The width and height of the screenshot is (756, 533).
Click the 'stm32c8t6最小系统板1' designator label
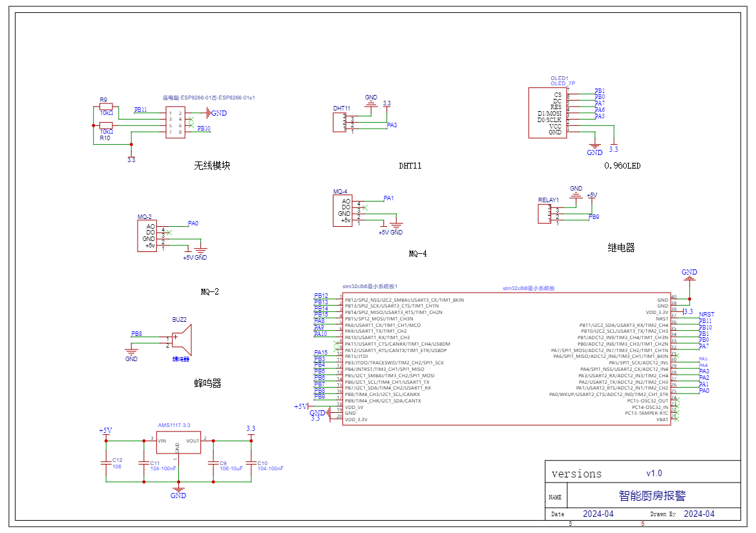(370, 287)
